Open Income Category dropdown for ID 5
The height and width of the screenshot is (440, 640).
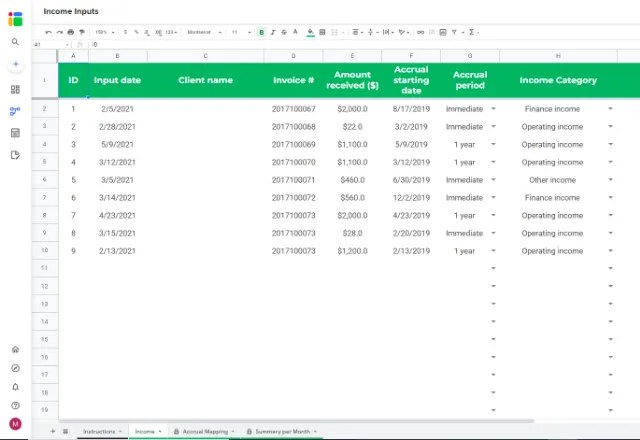pyautogui.click(x=610, y=180)
